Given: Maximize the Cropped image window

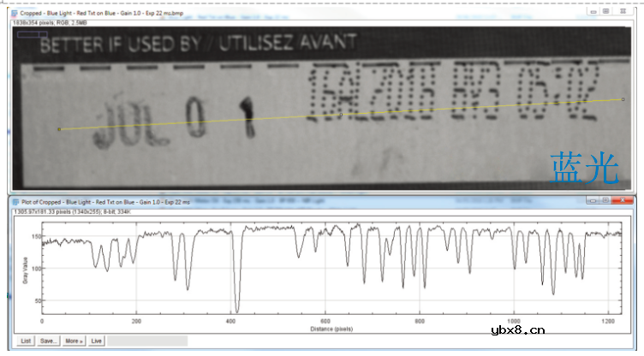Looking at the screenshot, I should tap(605, 11).
